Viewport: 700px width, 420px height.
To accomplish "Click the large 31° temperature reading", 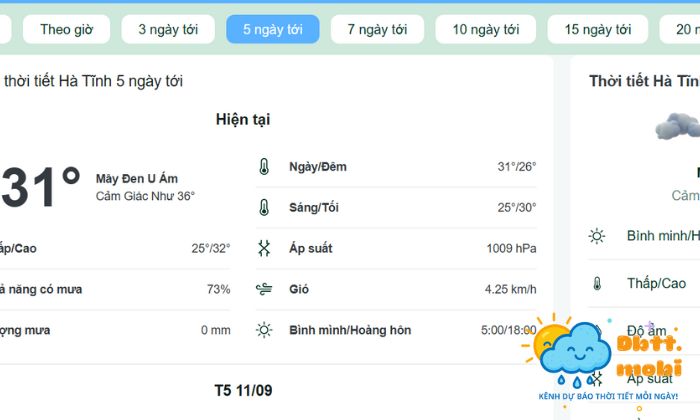I will [x=40, y=186].
